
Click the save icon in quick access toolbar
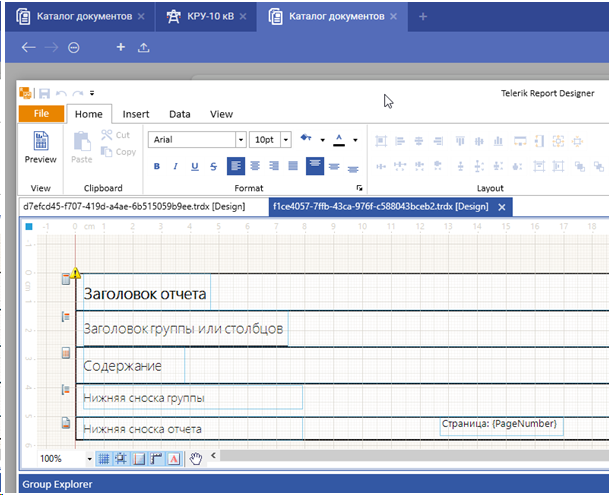44,92
